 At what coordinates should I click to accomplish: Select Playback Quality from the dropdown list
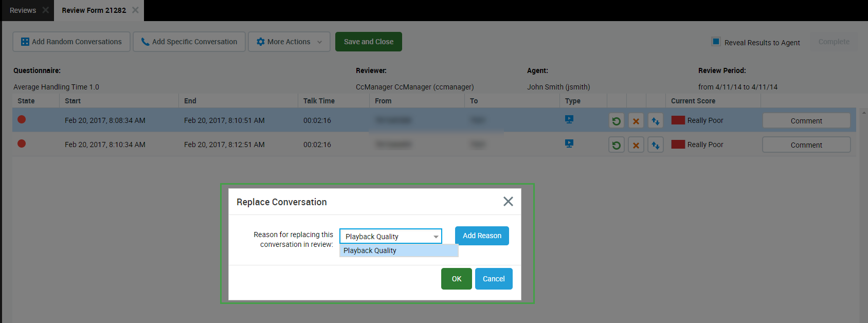(x=399, y=250)
